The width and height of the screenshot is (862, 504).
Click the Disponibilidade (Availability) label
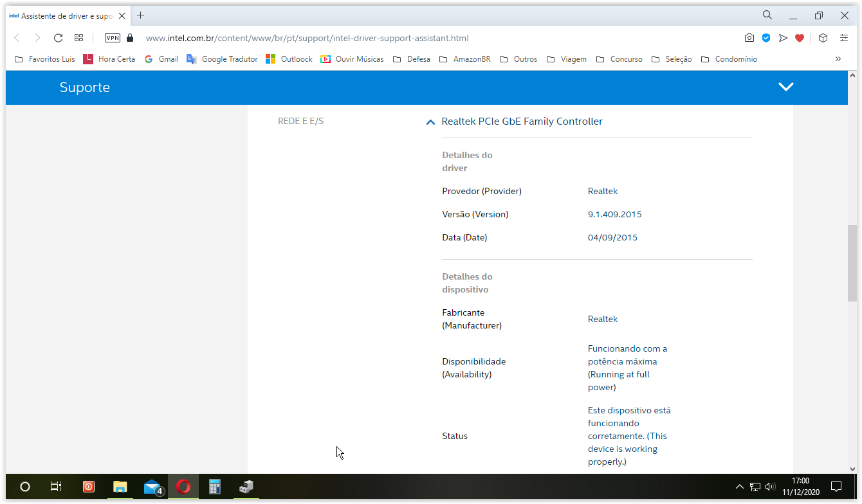[x=474, y=368]
